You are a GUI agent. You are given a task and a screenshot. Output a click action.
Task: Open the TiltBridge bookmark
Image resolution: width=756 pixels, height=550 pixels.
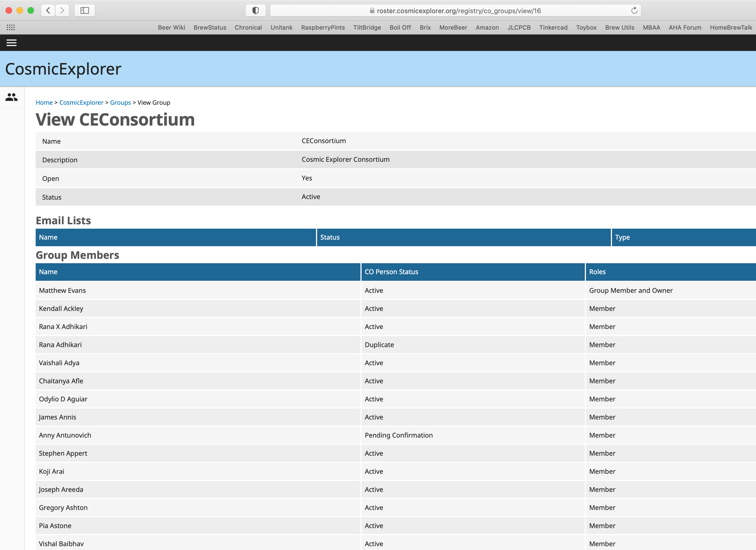(x=367, y=27)
